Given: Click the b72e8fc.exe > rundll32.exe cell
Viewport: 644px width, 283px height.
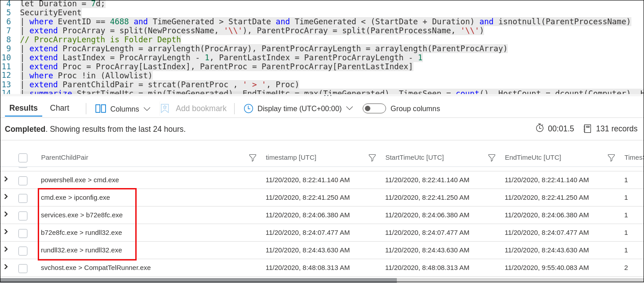Looking at the screenshot, I should click(x=81, y=233).
